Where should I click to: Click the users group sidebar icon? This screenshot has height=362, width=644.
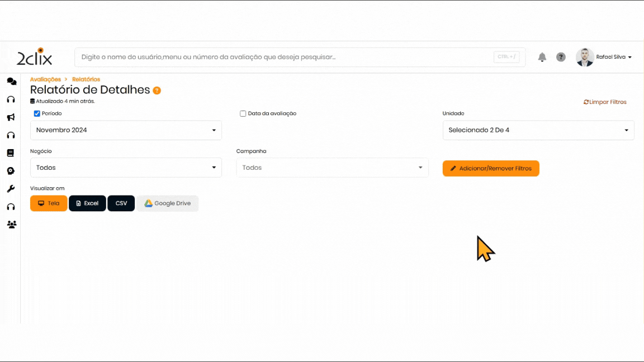click(x=11, y=225)
